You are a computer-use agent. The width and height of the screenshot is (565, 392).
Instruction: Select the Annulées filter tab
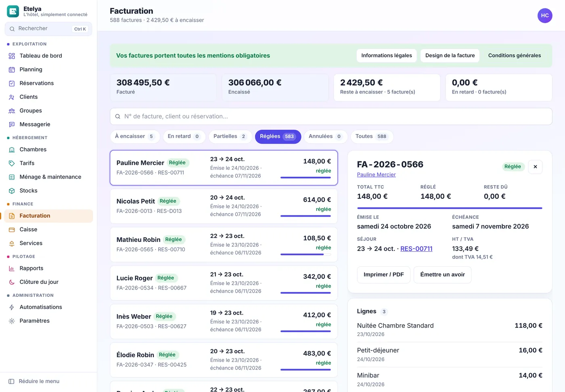click(325, 136)
